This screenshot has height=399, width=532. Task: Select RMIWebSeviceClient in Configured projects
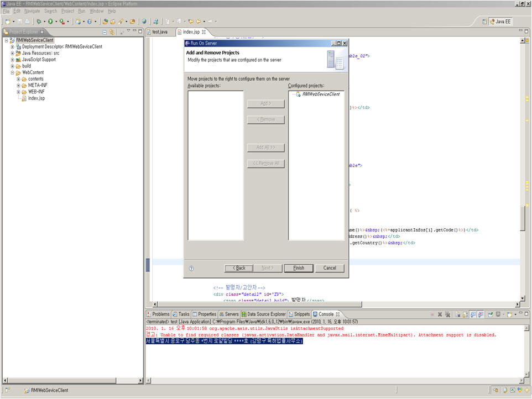pos(320,95)
